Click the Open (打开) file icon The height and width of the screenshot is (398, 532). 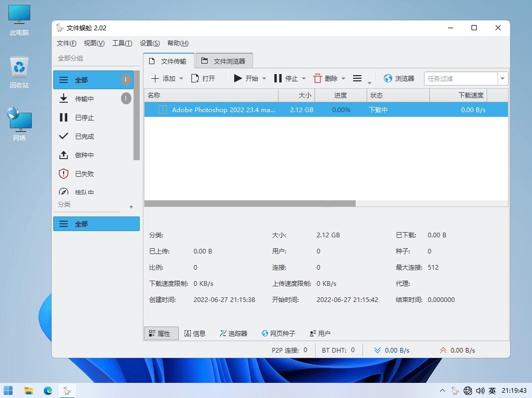(195, 79)
